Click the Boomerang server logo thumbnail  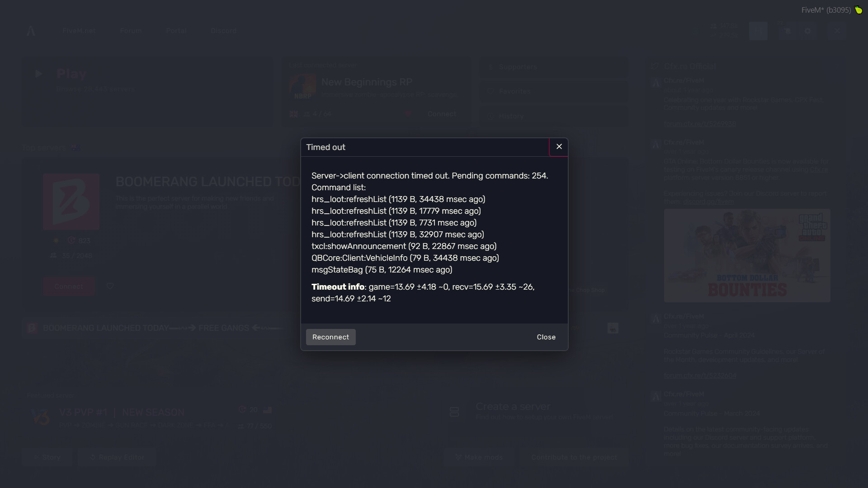pyautogui.click(x=71, y=202)
